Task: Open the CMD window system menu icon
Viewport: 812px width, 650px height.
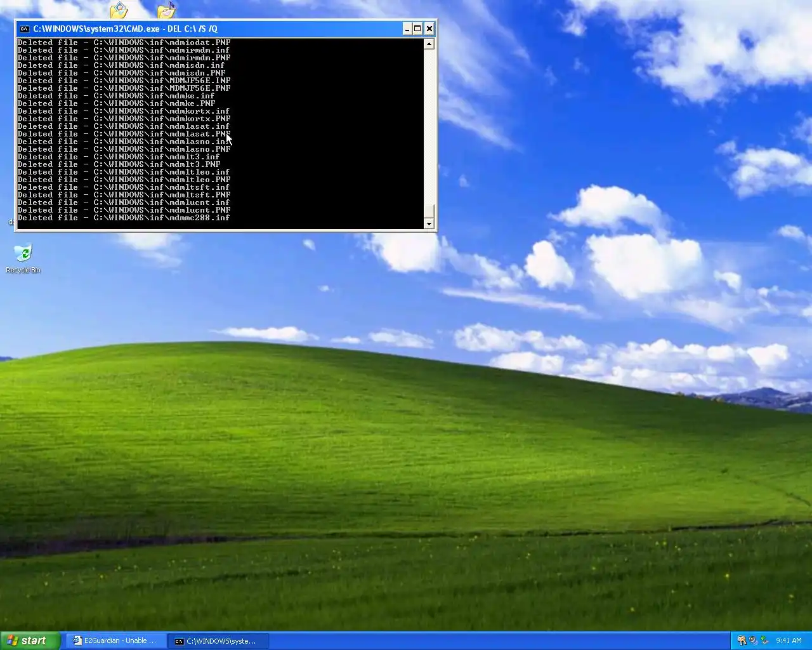Action: click(x=24, y=29)
